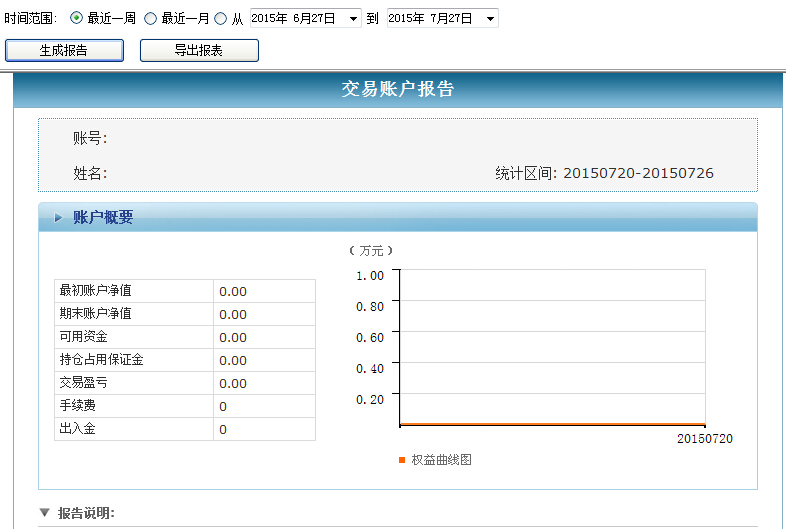Click the 生成报告 button
786x529 pixels.
coord(64,50)
